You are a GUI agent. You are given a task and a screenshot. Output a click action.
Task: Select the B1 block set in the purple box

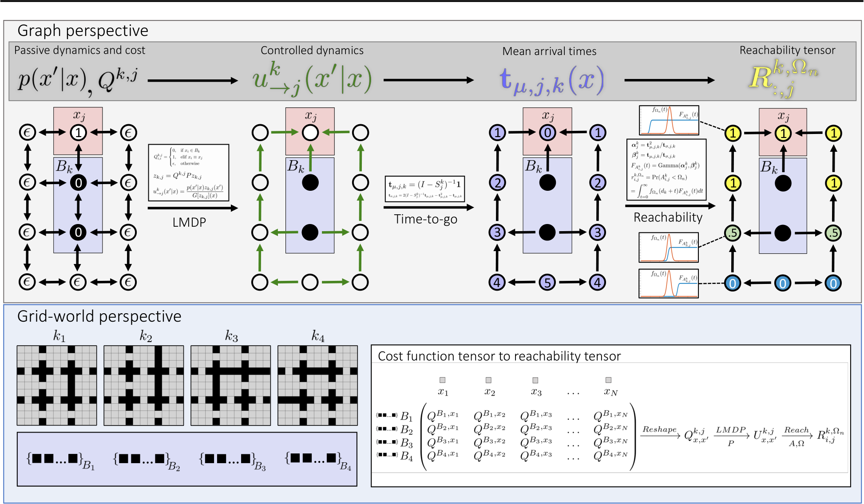pyautogui.click(x=60, y=460)
